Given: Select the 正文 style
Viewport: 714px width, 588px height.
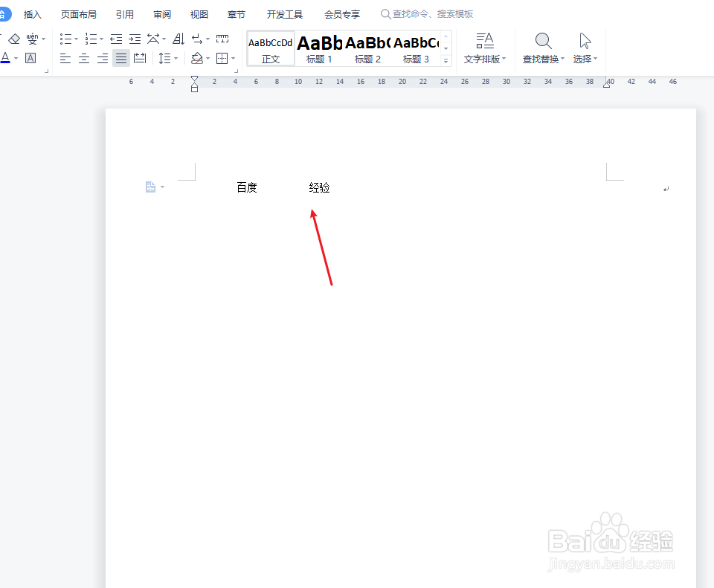Looking at the screenshot, I should (271, 49).
